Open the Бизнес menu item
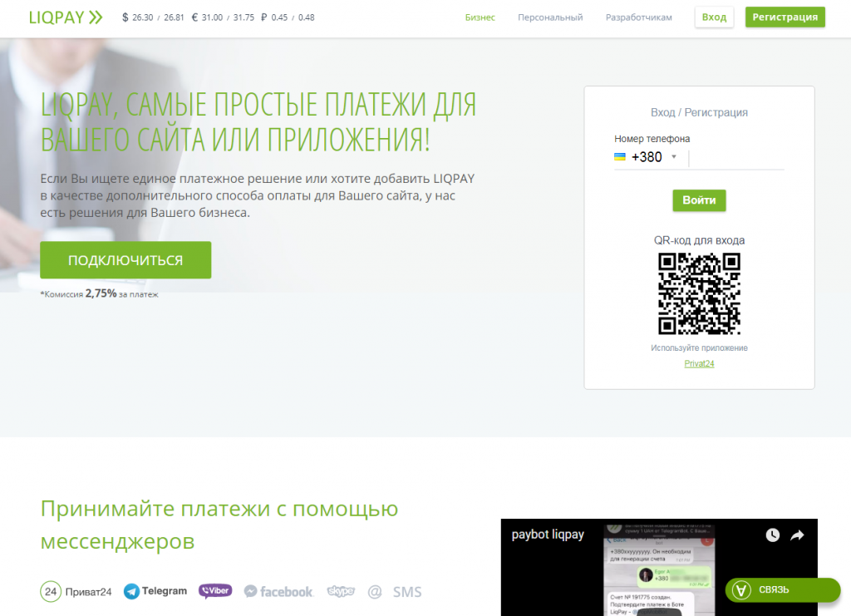The image size is (851, 616). [480, 17]
